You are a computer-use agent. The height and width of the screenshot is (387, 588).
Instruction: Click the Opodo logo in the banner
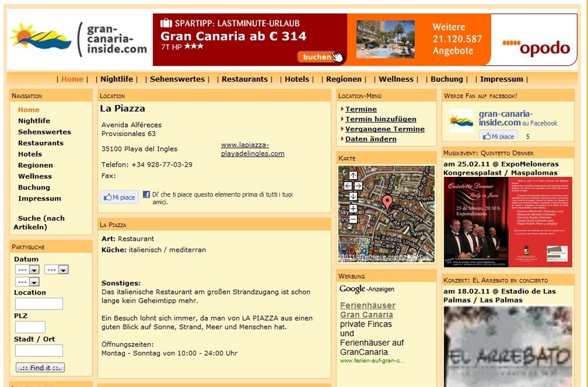536,48
